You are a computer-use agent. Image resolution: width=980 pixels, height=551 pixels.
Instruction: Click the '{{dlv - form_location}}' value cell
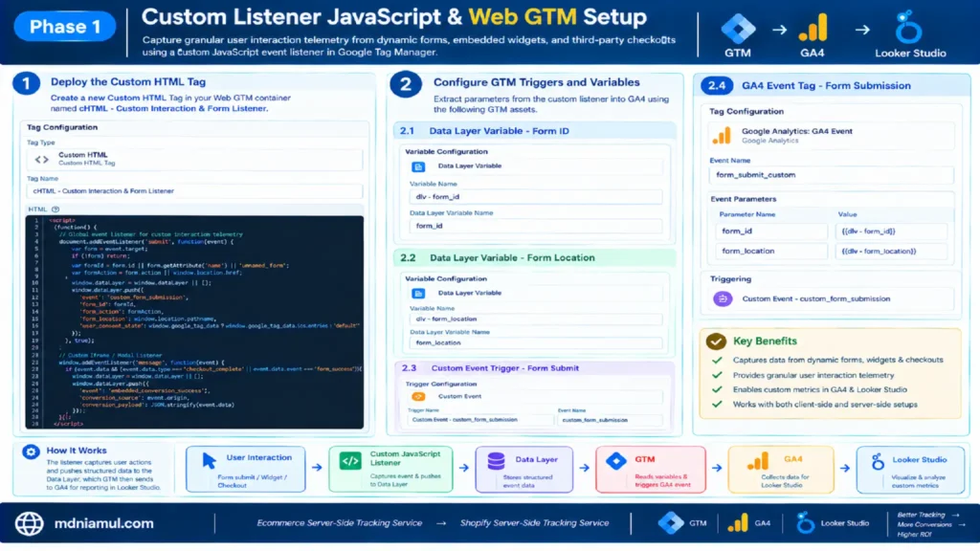pos(891,252)
